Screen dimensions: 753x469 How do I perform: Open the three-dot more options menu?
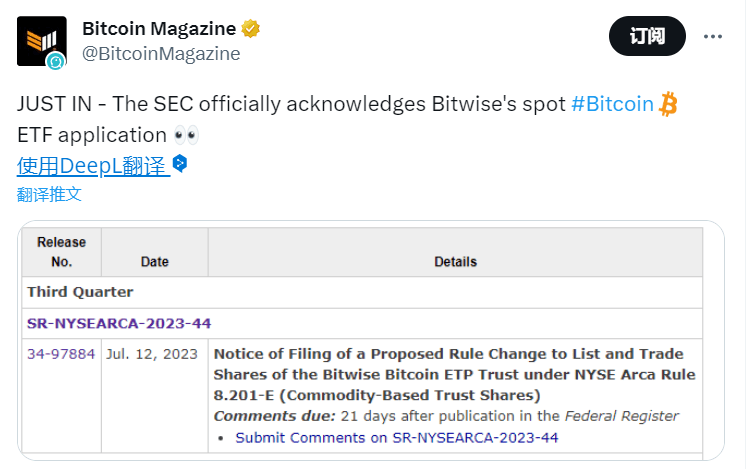point(713,37)
